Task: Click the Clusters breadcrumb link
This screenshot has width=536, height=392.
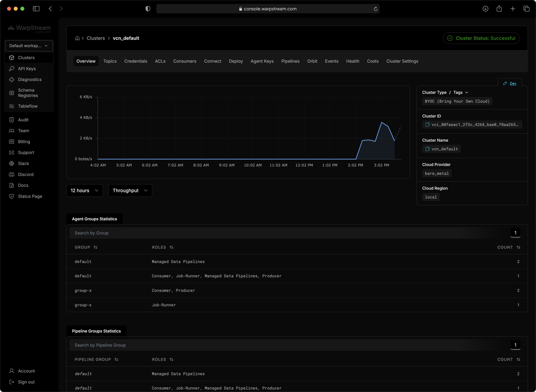Action: click(x=96, y=38)
